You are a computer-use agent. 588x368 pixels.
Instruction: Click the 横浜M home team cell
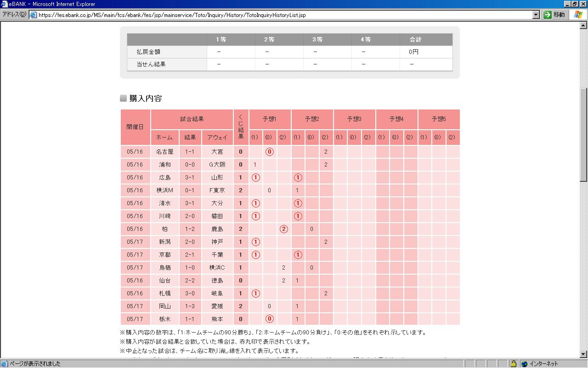[x=164, y=190]
